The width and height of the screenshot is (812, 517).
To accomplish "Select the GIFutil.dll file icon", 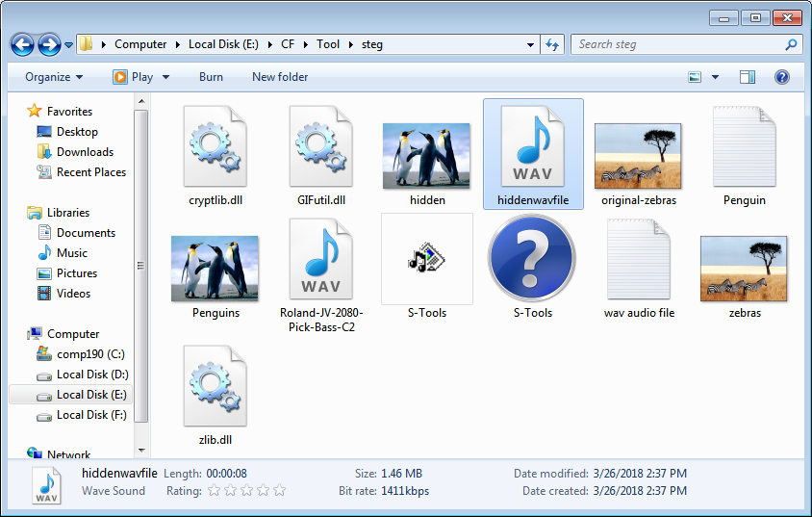I will tap(320, 147).
